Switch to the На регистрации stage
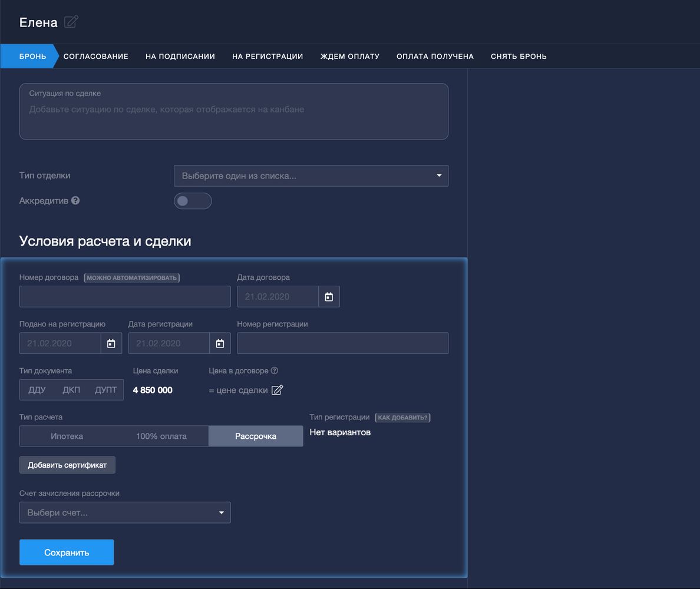 [x=268, y=56]
